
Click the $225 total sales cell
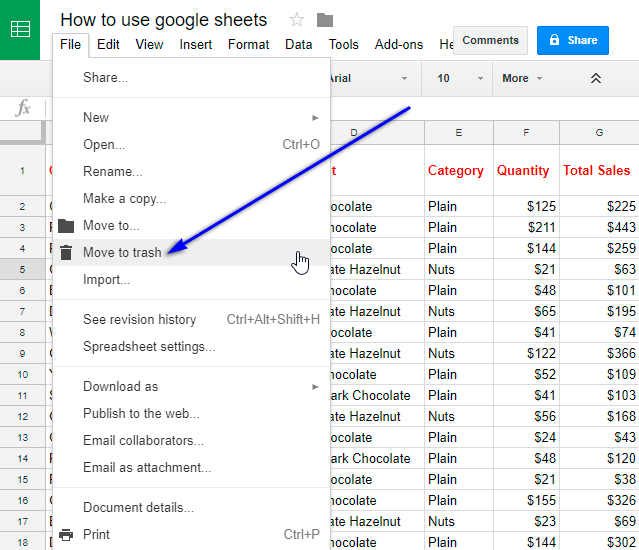click(x=599, y=207)
